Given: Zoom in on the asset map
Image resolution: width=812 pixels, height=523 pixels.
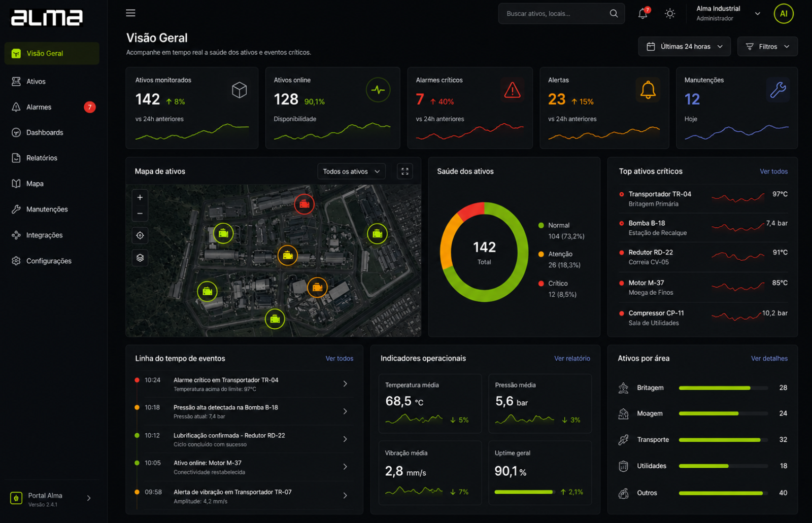Looking at the screenshot, I should (140, 197).
